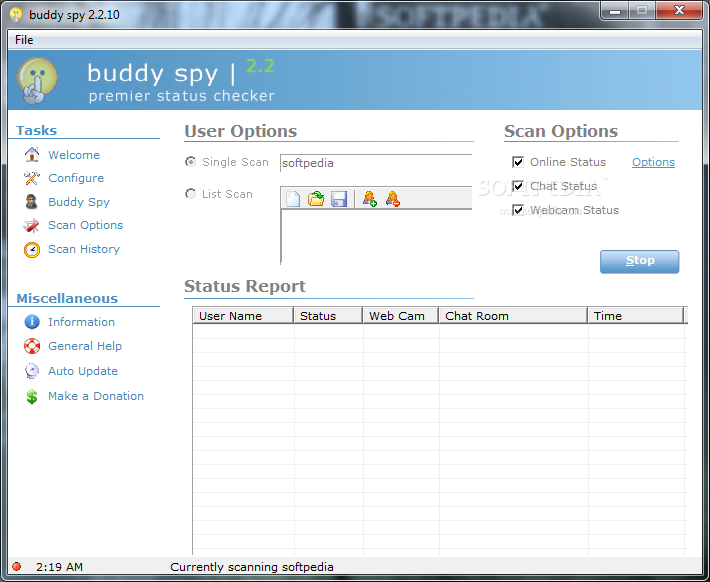The image size is (710, 582).
Task: Sort by the Web Cam column header
Action: point(401,316)
